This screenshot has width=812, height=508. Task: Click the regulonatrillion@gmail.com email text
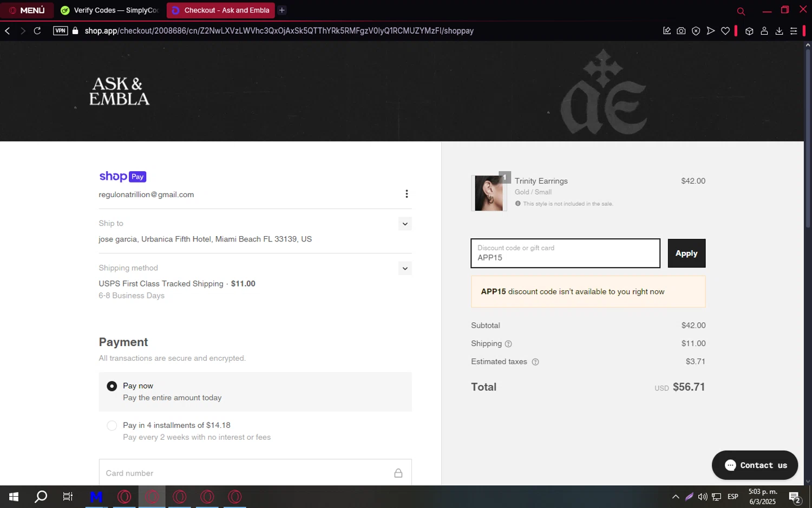point(146,194)
